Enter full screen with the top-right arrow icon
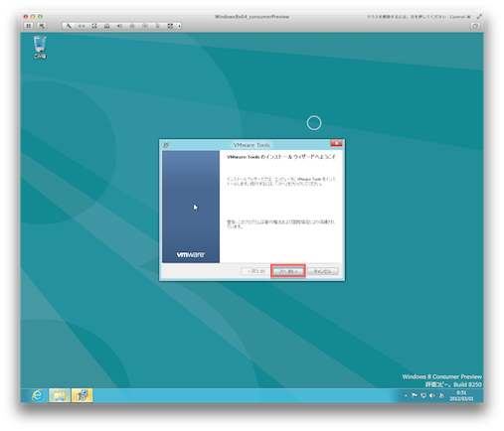The height and width of the screenshot is (431, 504). coord(479,17)
